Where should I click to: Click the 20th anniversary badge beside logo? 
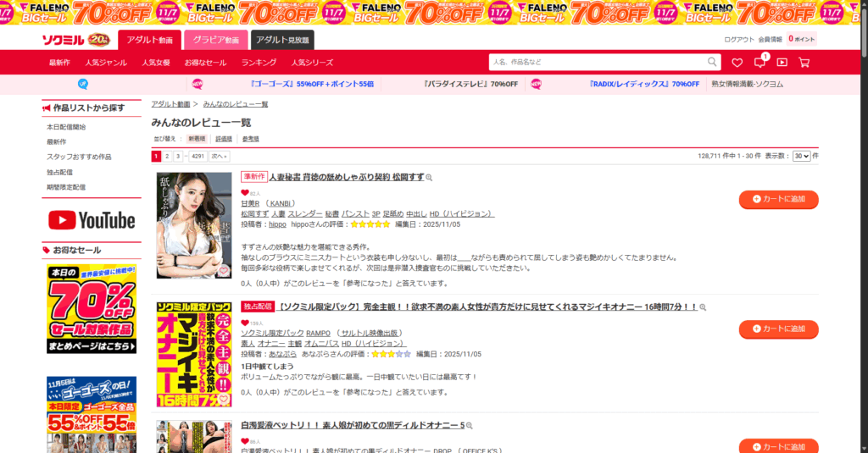coord(99,40)
